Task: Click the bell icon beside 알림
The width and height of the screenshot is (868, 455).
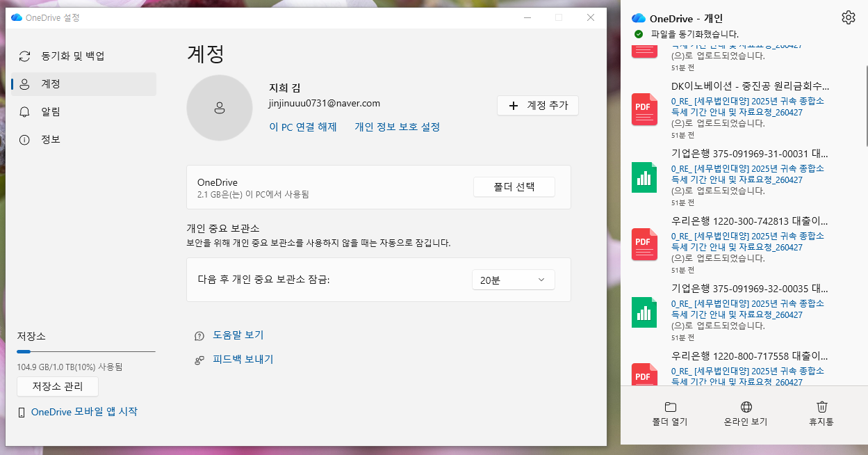Action: 25,112
